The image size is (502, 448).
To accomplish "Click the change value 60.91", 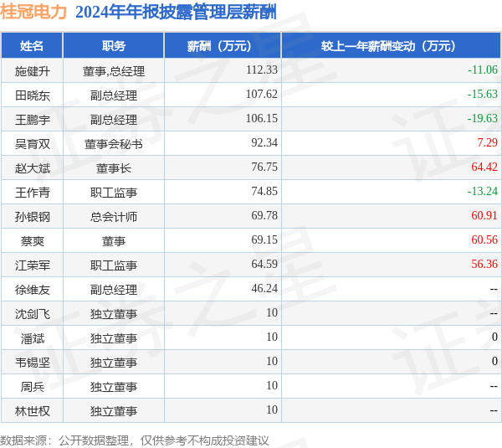I will (484, 216).
